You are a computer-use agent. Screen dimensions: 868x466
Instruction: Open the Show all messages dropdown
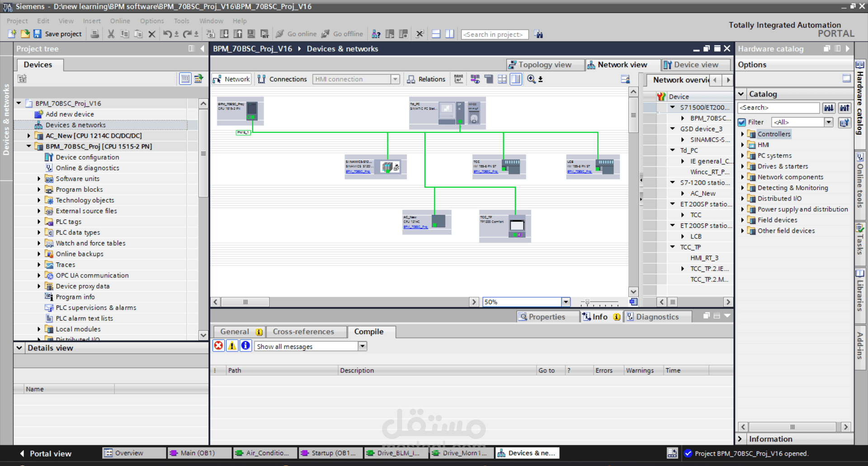(x=363, y=347)
